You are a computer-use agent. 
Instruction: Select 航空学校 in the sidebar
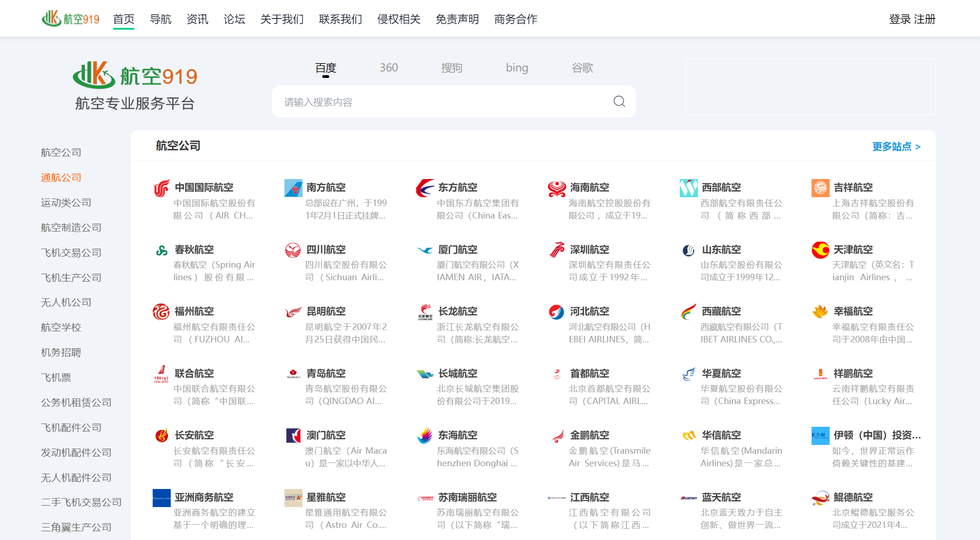click(61, 328)
